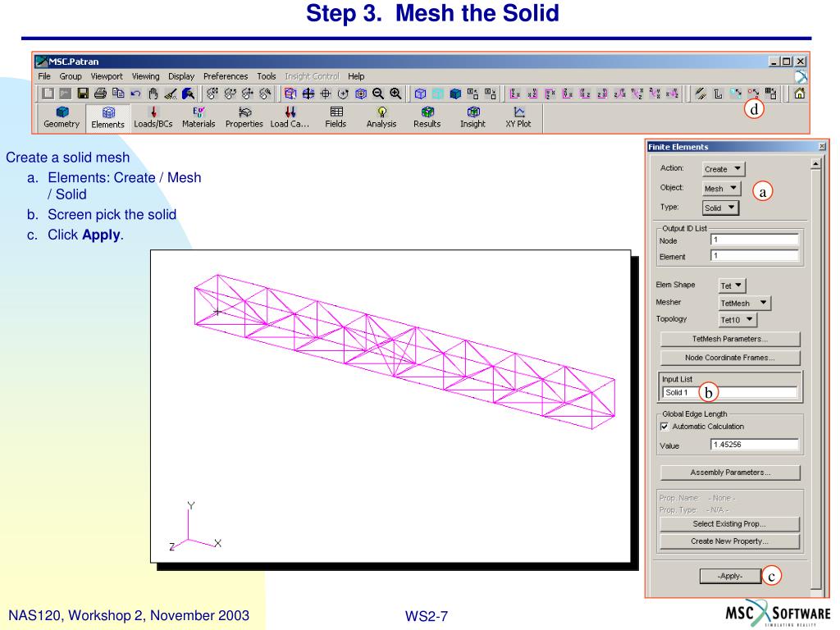This screenshot has width=840, height=630.
Task: Expand the Object dropdown set to Mesh
Action: tap(722, 188)
